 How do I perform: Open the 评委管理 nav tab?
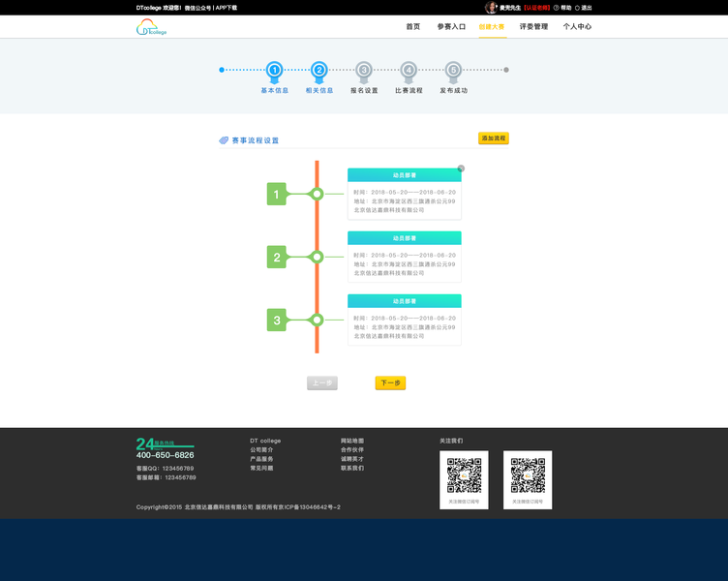click(x=533, y=27)
